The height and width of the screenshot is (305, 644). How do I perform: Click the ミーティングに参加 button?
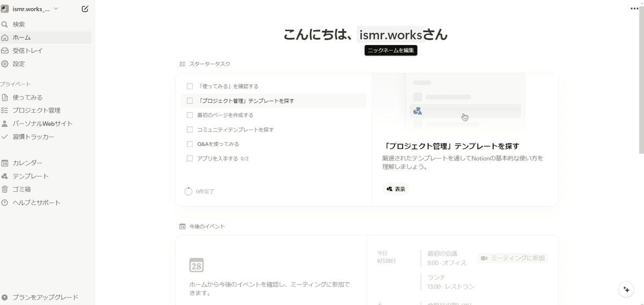coord(513,258)
